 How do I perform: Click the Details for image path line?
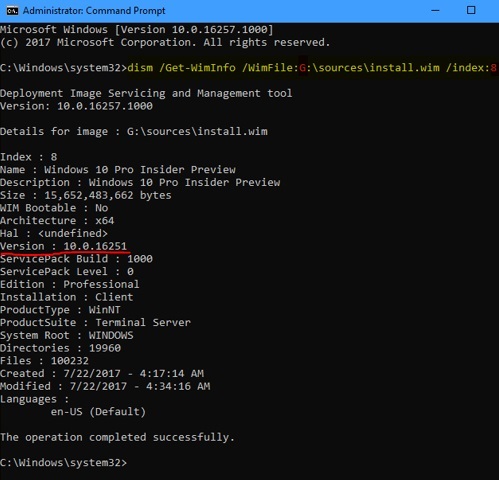[x=134, y=131]
